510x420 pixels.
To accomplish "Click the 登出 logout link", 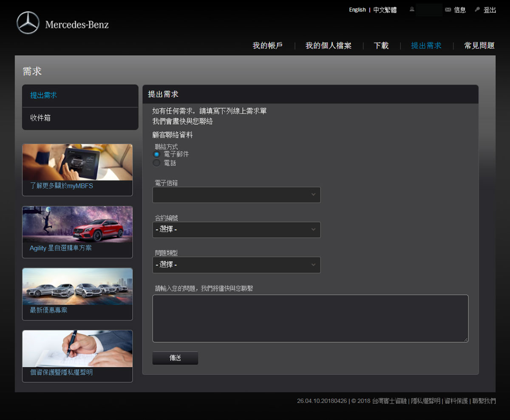I will (x=490, y=10).
